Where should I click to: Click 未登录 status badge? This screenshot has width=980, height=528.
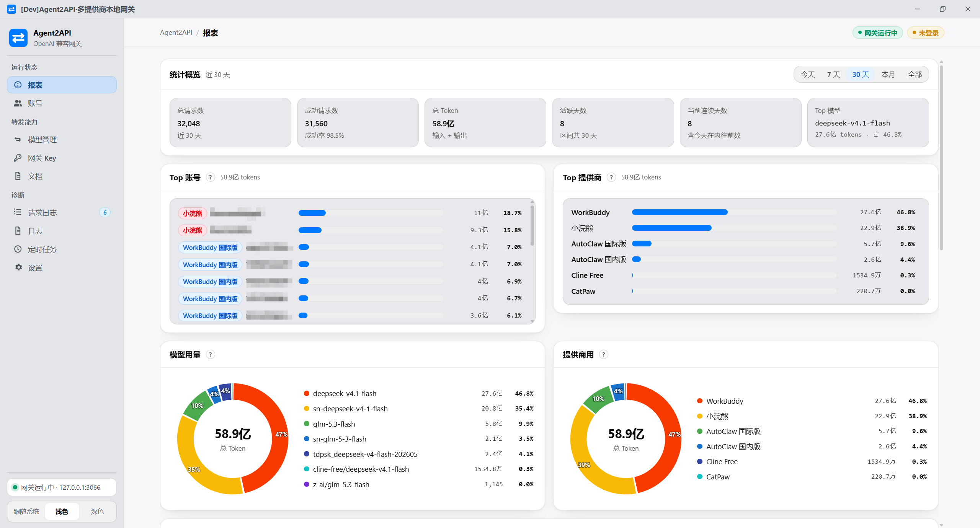[926, 33]
